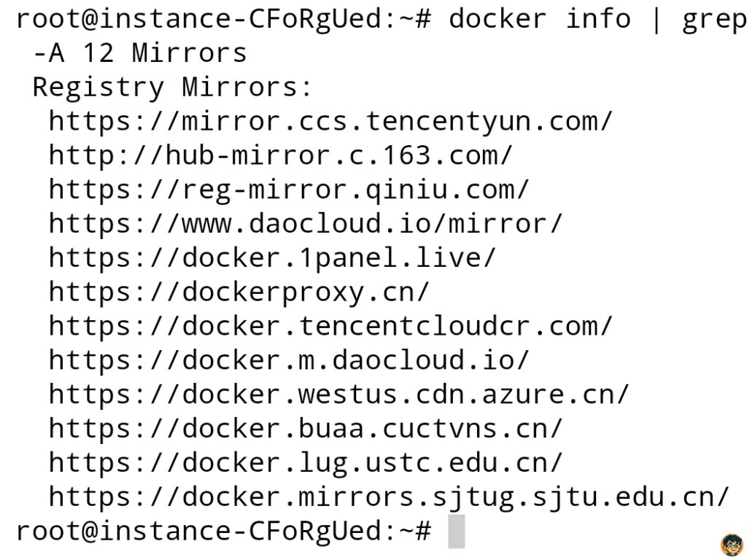The height and width of the screenshot is (560, 747).
Task: Open the dockerproxy.cn mirror URL
Action: (239, 292)
